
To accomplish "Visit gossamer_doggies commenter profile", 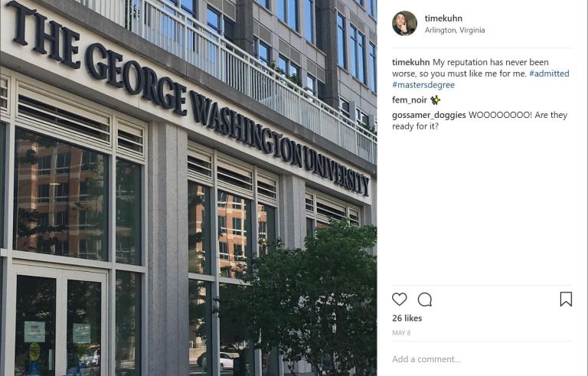I will pos(429,115).
